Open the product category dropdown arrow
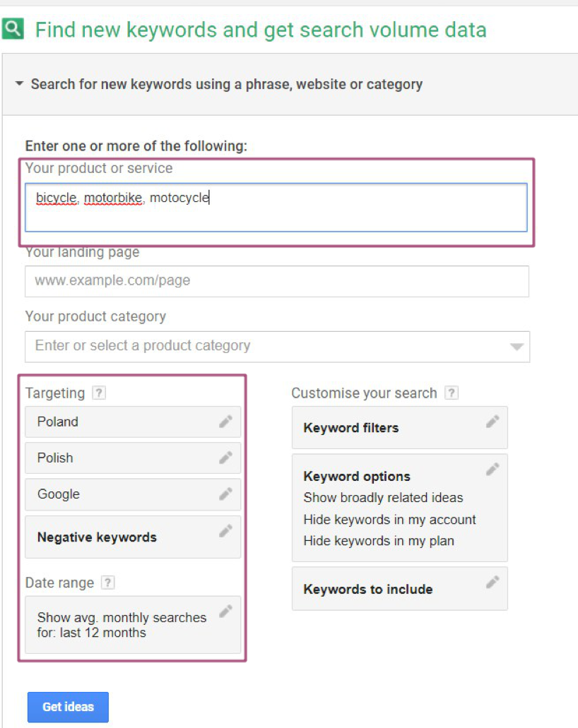This screenshot has height=728, width=578. click(517, 347)
